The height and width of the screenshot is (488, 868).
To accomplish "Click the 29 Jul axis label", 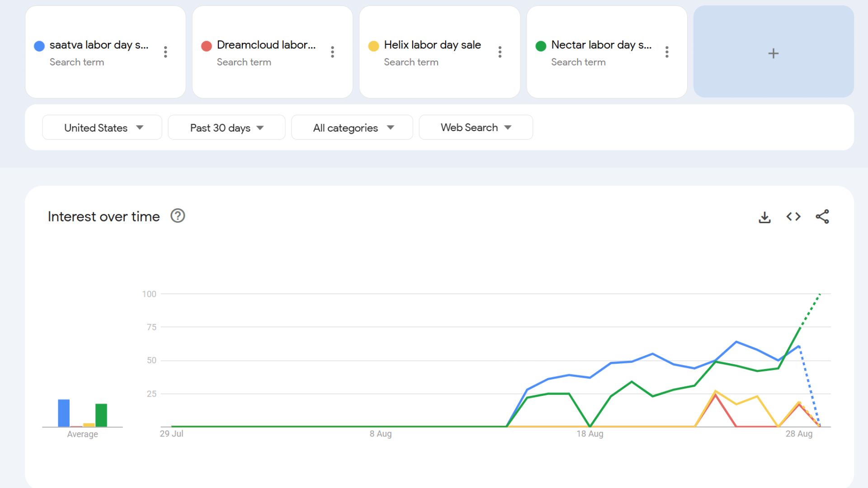I will point(171,434).
